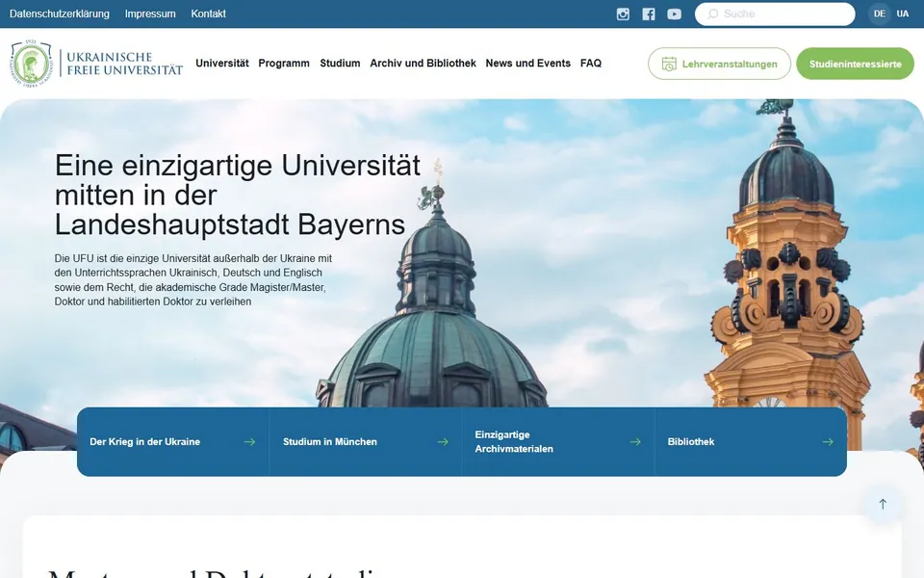Open the Programm menu

(284, 64)
